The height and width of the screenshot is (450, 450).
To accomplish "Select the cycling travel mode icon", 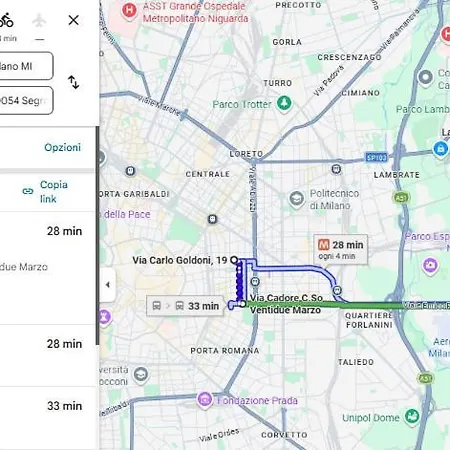I will coord(6,21).
